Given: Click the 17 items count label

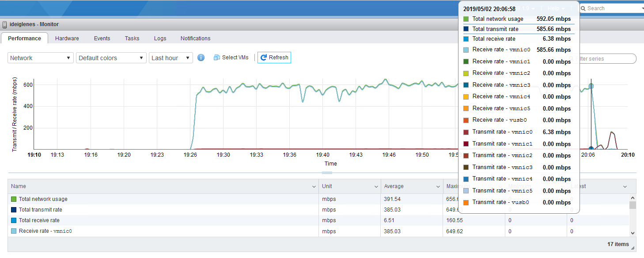Looking at the screenshot, I should 618,244.
